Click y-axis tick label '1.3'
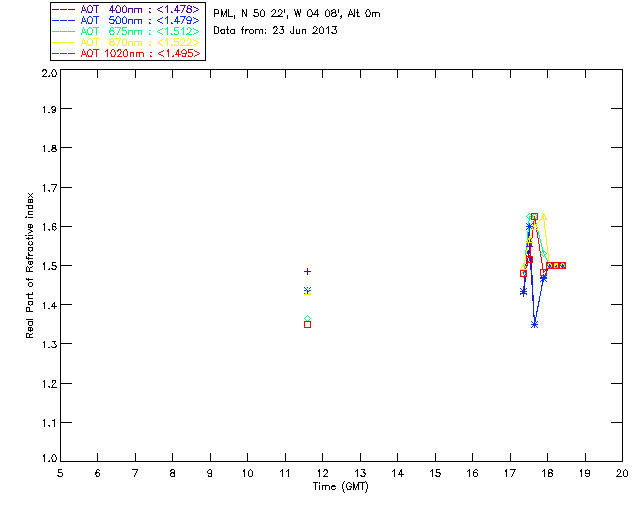The image size is (640, 512). [x=49, y=344]
